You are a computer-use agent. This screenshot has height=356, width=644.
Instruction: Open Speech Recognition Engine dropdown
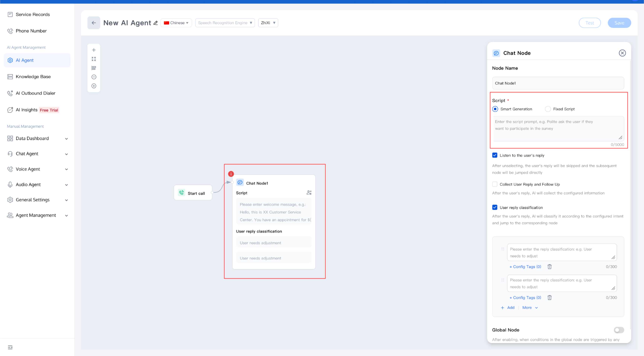(225, 23)
